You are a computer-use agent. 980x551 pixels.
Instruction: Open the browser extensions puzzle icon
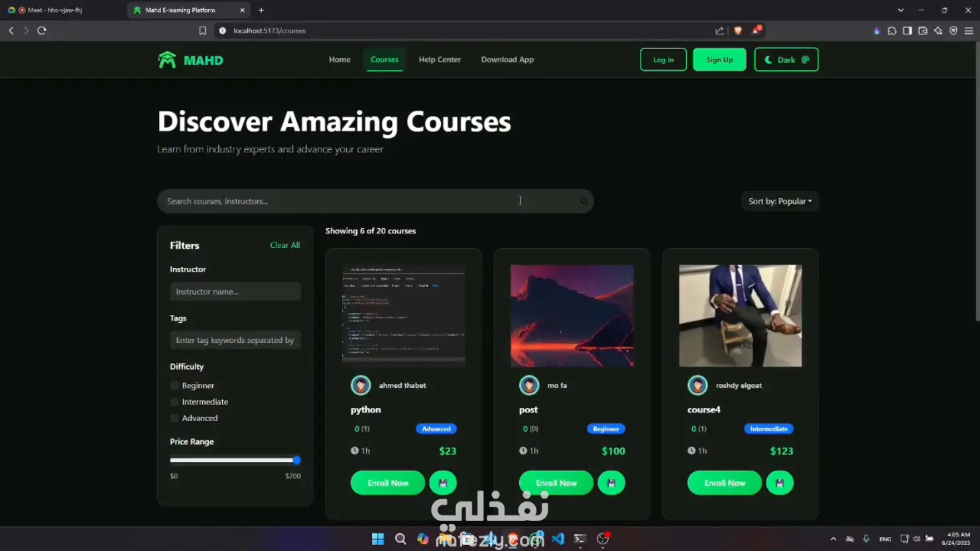tap(892, 31)
